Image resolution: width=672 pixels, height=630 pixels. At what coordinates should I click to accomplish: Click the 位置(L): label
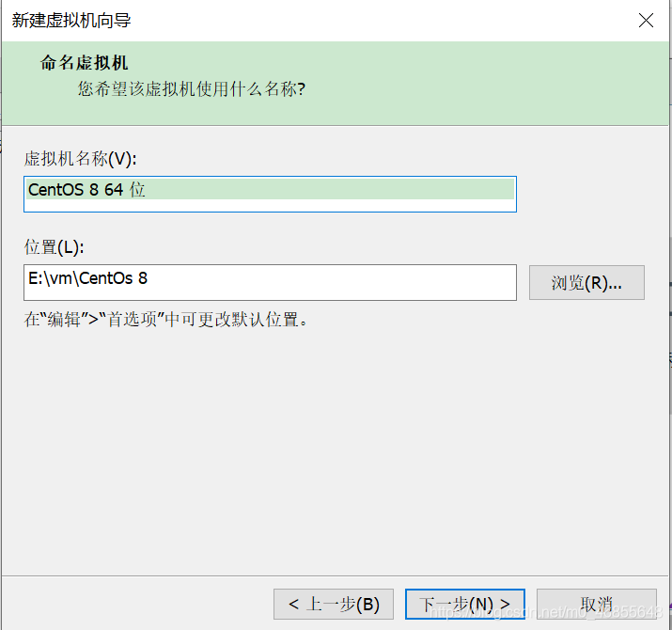pyautogui.click(x=54, y=247)
